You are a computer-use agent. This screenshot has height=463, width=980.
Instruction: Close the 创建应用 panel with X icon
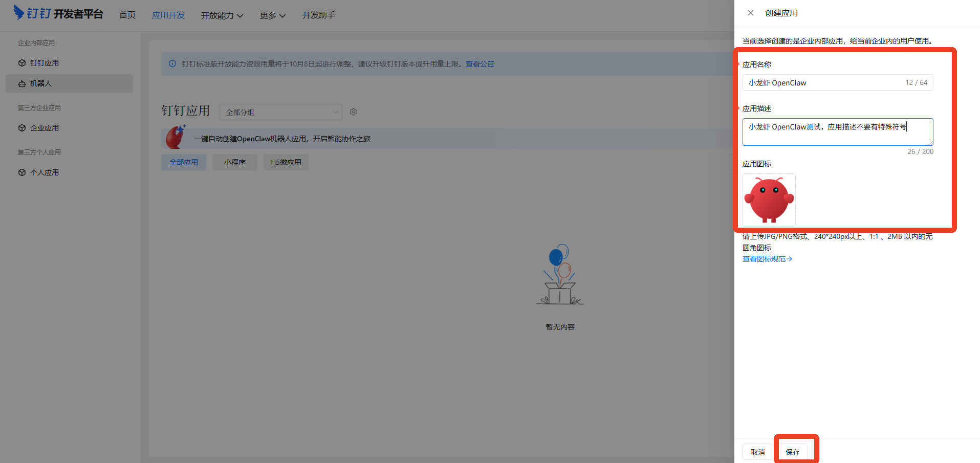[x=750, y=13]
